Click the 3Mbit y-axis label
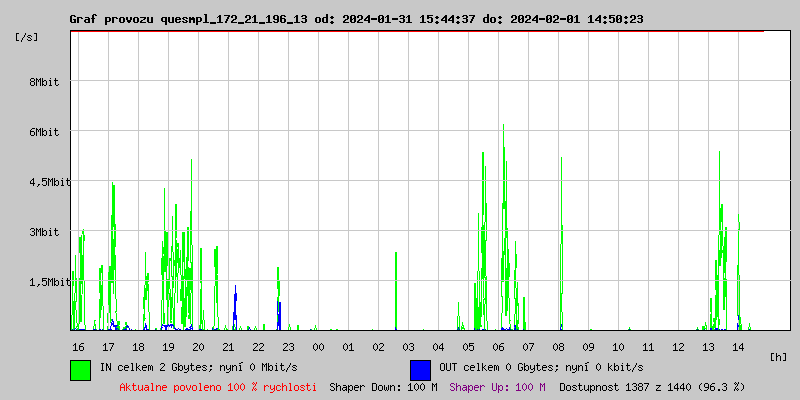 [x=44, y=232]
